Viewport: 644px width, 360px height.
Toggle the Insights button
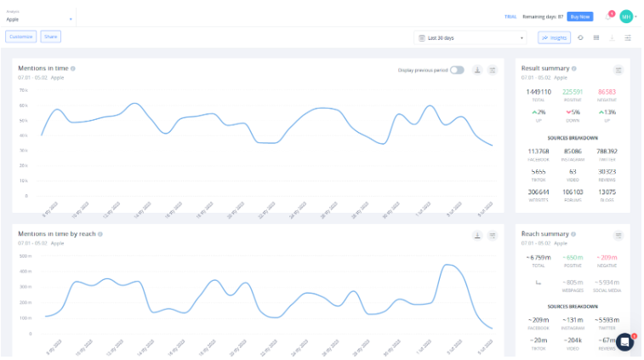coord(555,37)
